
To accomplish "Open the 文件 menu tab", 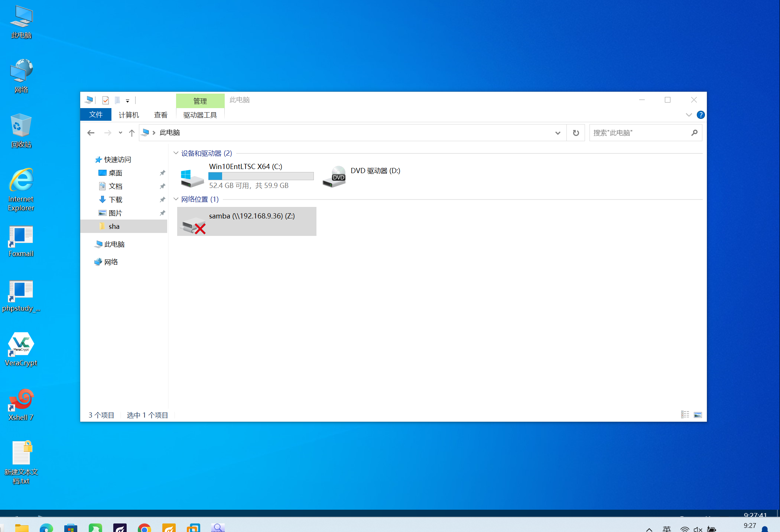I will click(96, 115).
